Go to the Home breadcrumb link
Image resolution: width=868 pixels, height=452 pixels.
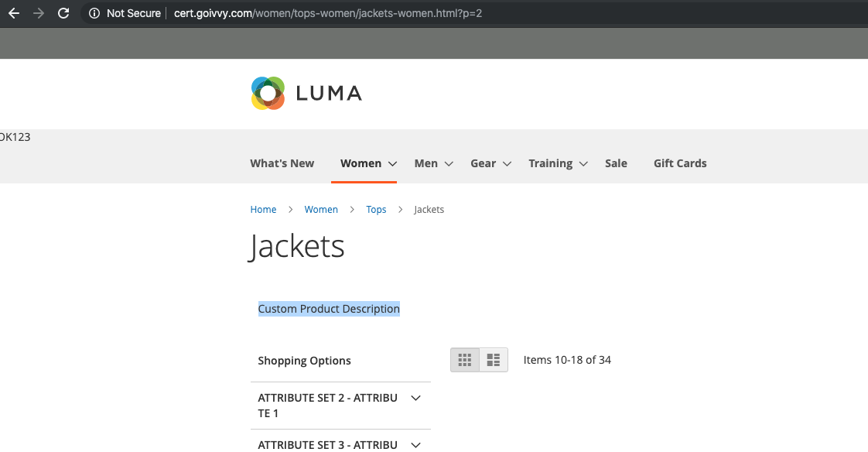[x=263, y=210]
